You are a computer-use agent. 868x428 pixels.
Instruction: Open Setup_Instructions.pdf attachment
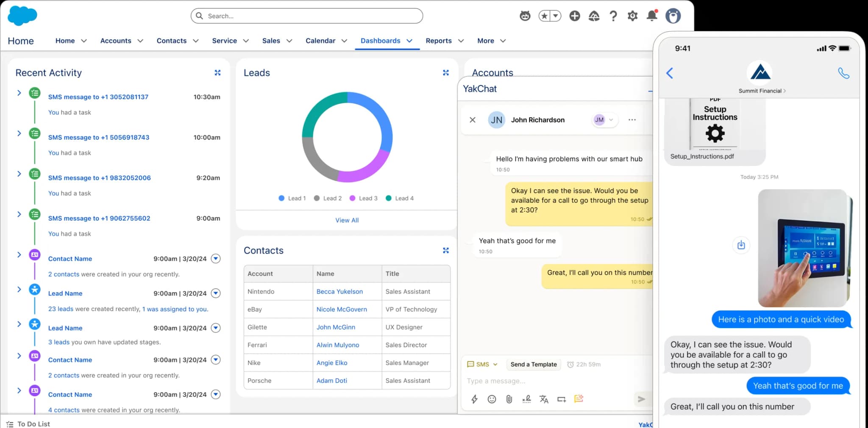[x=715, y=131]
